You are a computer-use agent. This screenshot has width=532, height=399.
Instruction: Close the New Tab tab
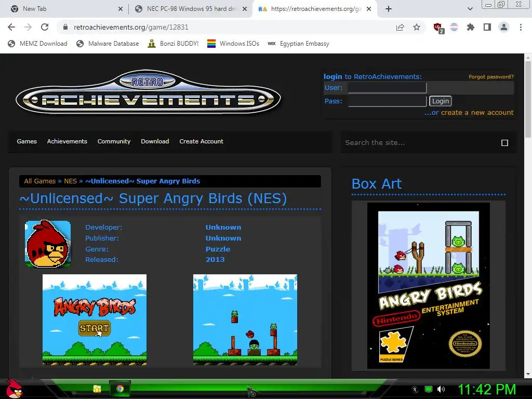pos(121,9)
